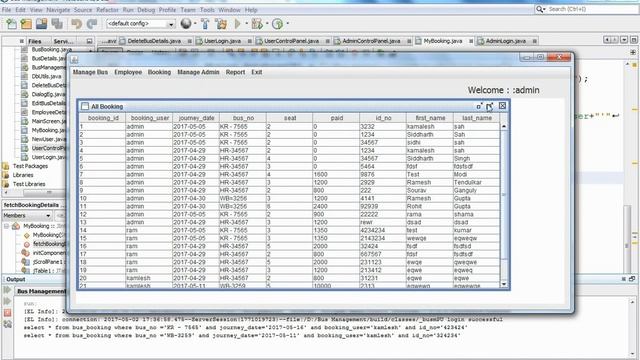Switch to the Services tab
This screenshot has height=360, width=640.
(63, 41)
